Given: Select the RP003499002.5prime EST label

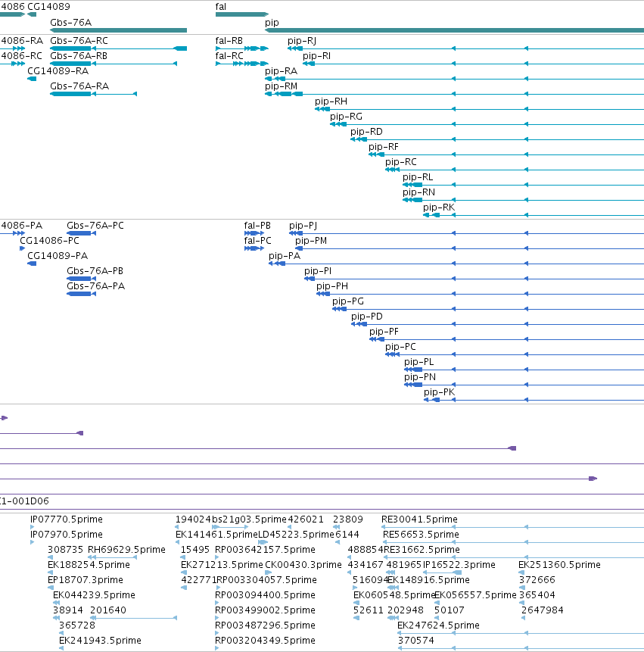Looking at the screenshot, I should (x=265, y=610).
